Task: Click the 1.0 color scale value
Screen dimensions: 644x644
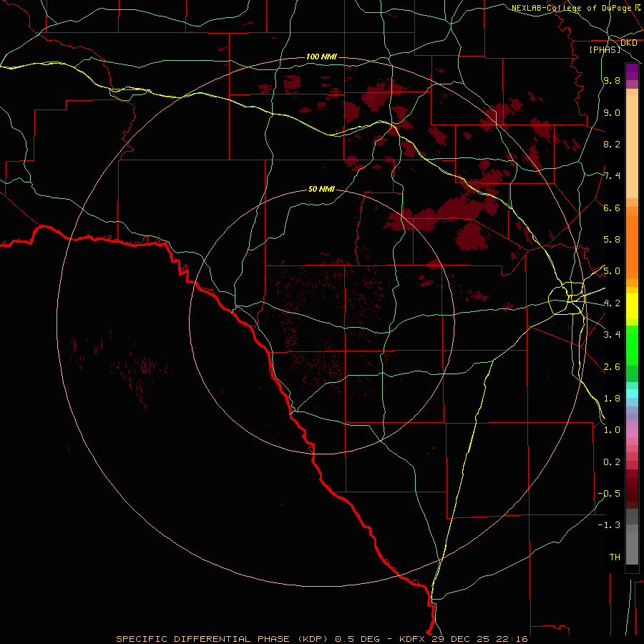Action: (x=612, y=430)
